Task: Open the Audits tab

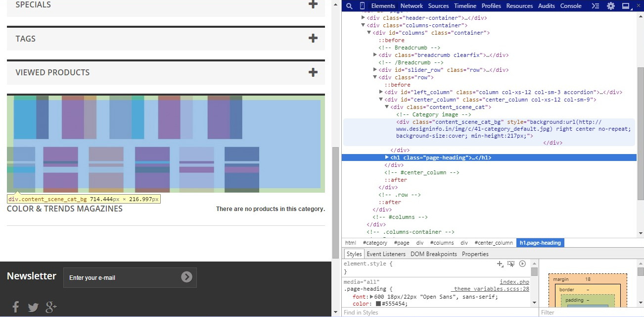Action: pyautogui.click(x=547, y=6)
